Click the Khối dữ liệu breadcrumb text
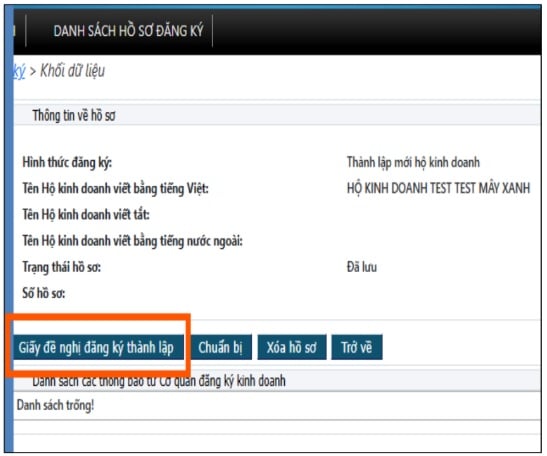This screenshot has width=547, height=456. (x=73, y=71)
